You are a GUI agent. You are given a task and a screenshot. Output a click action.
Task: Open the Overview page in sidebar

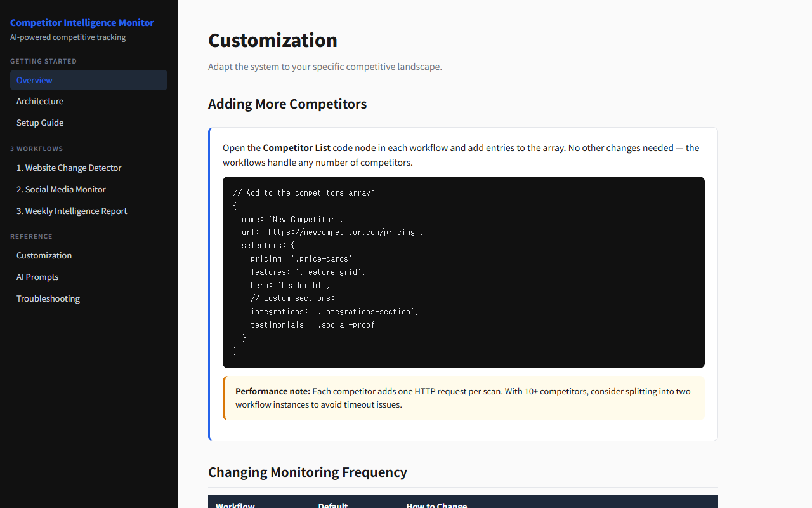click(34, 80)
